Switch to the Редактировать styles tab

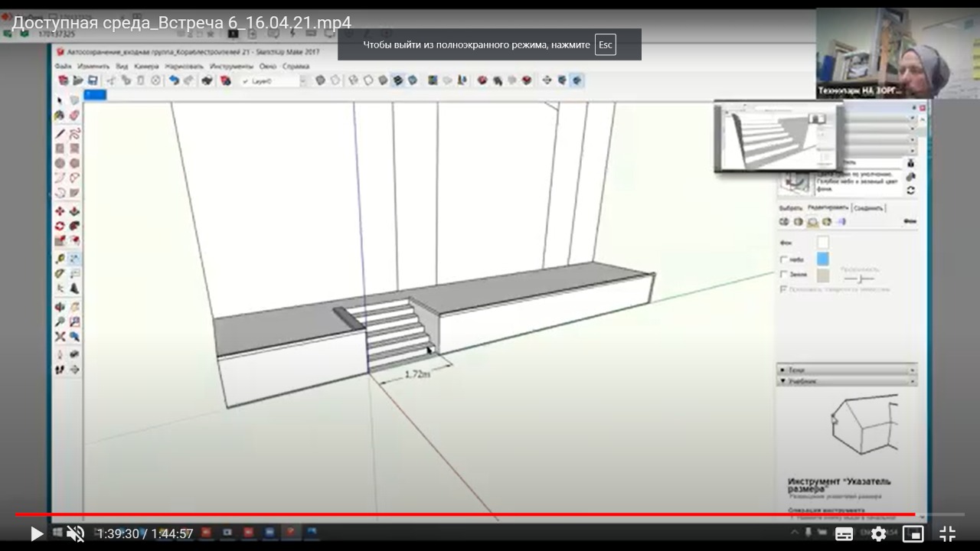[x=828, y=208]
